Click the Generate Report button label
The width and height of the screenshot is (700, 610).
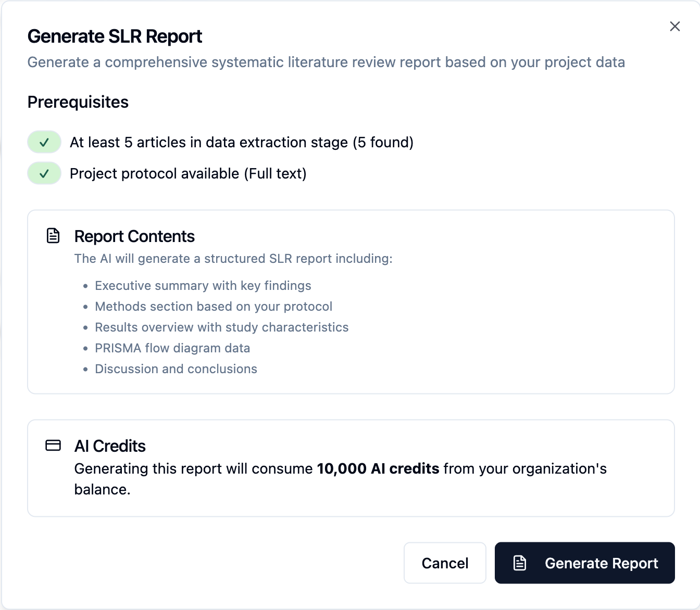coord(601,563)
